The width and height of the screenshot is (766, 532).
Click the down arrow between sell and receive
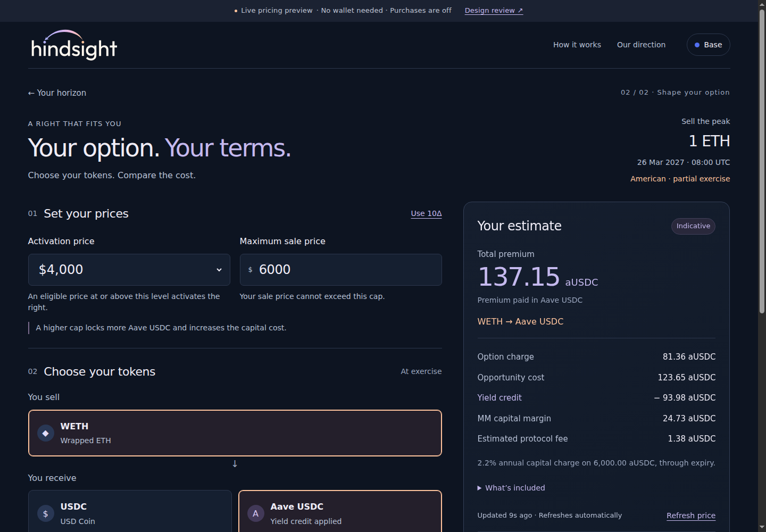(235, 464)
